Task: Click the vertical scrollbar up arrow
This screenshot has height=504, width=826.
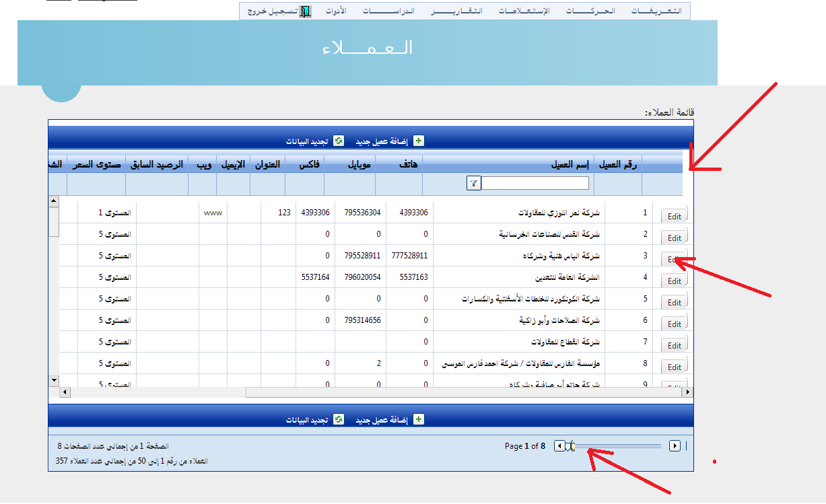Action: tap(54, 202)
